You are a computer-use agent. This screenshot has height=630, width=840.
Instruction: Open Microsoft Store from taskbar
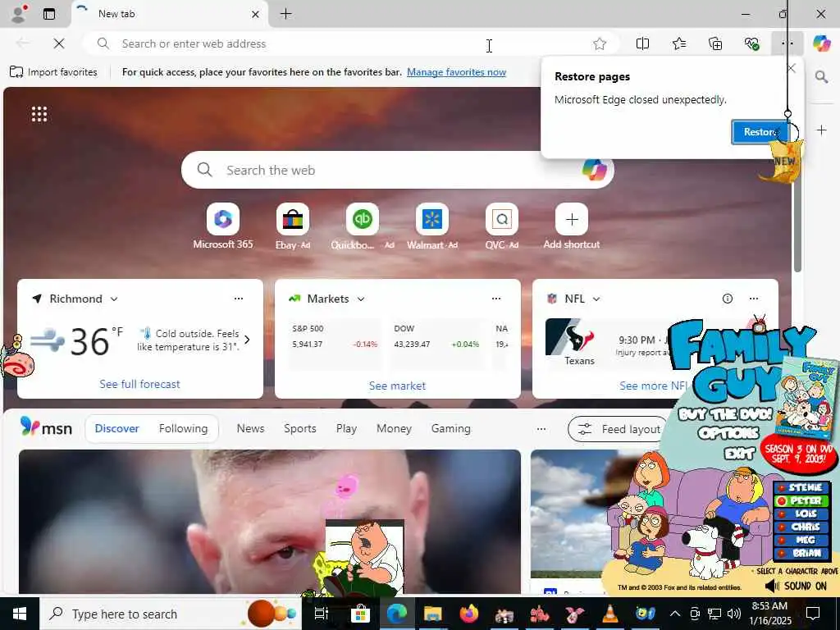coord(360,614)
